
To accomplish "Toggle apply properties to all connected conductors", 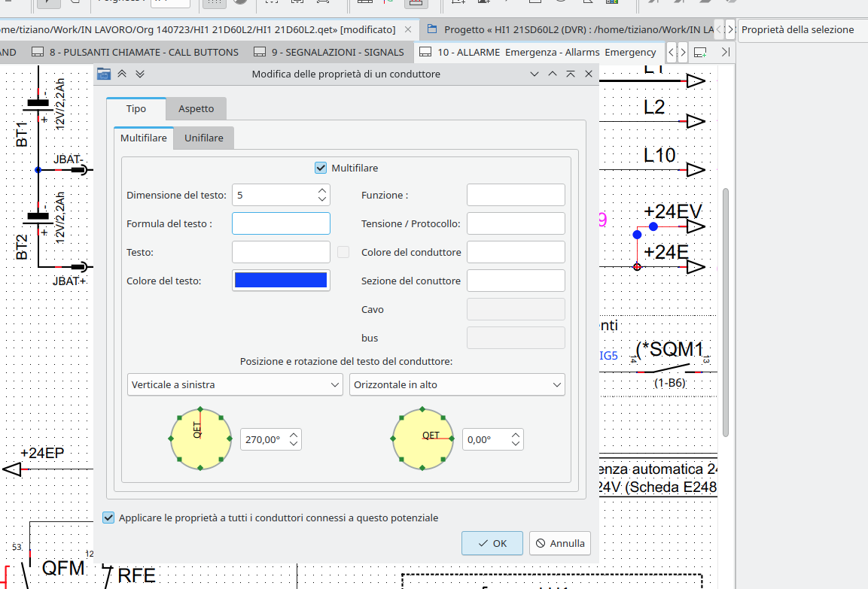I will 109,518.
